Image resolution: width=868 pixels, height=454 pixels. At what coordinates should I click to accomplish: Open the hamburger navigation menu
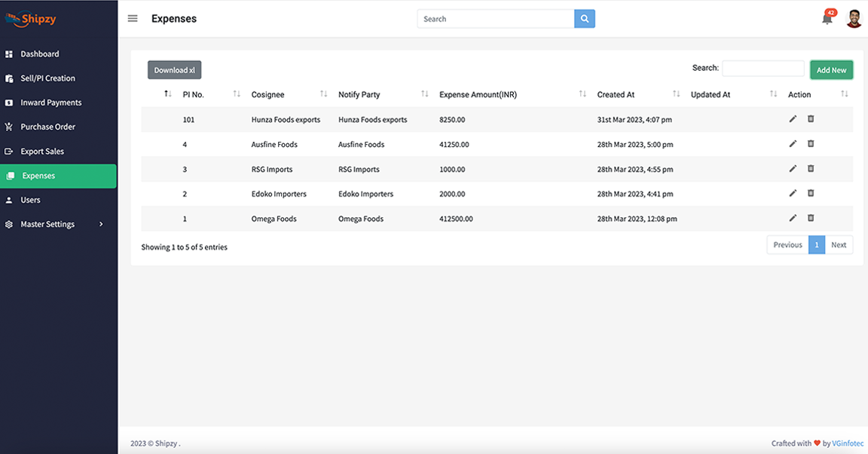point(132,18)
